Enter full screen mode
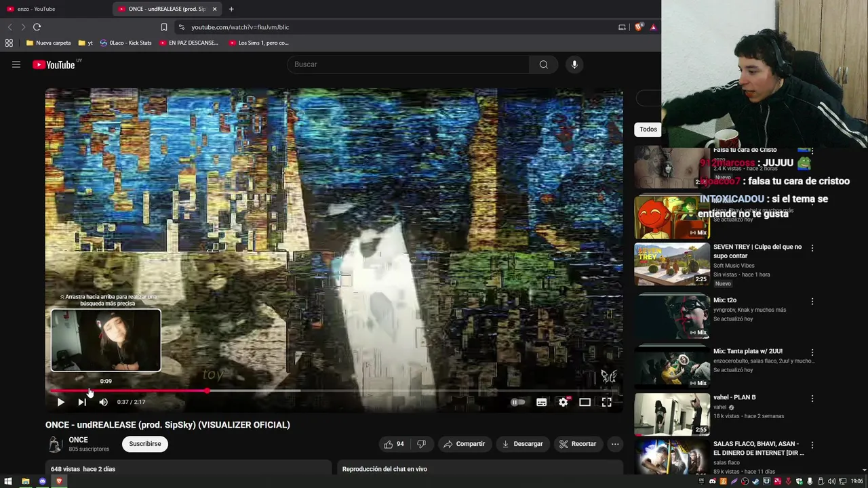Viewport: 868px width, 488px height. click(x=607, y=402)
